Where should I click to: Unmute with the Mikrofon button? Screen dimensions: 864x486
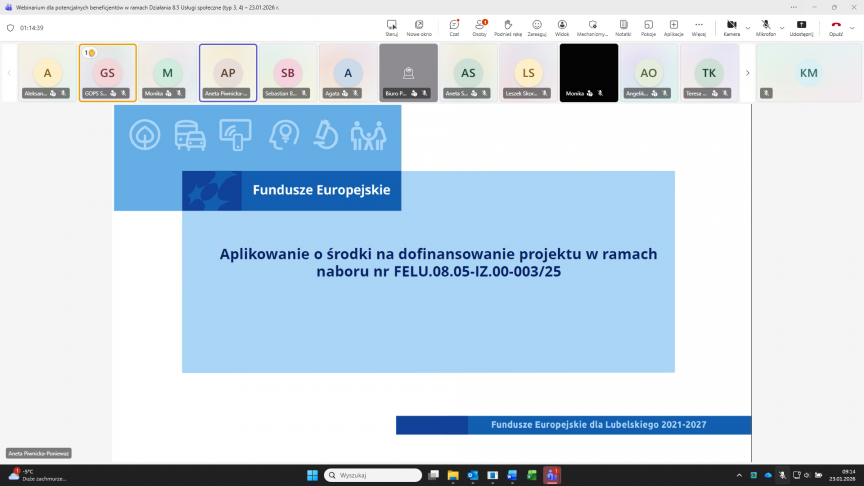tap(766, 26)
